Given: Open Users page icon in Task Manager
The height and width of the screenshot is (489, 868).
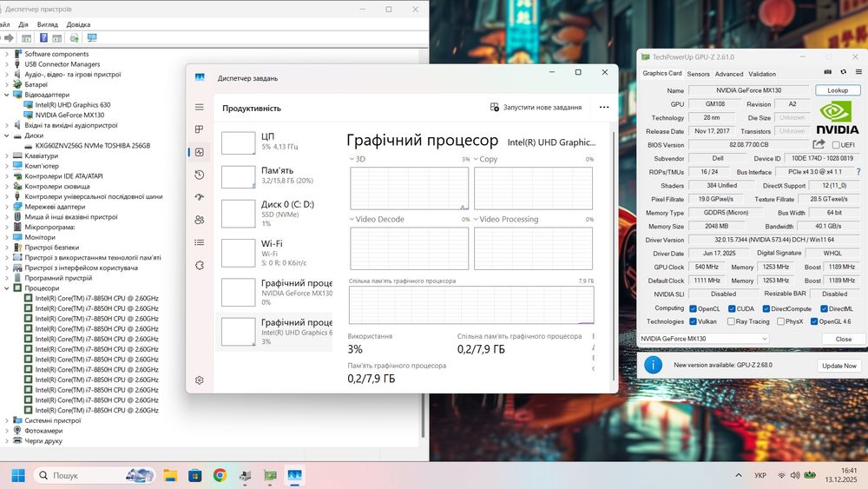Looking at the screenshot, I should point(200,220).
